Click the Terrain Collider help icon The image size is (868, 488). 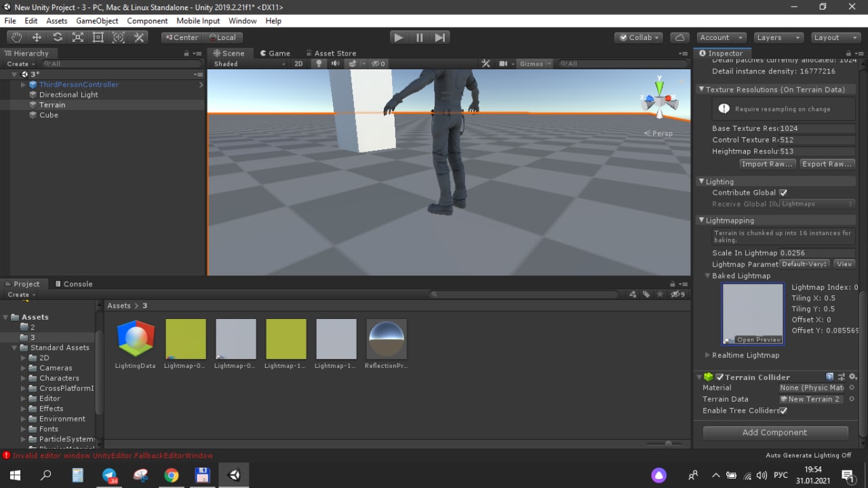click(x=829, y=377)
